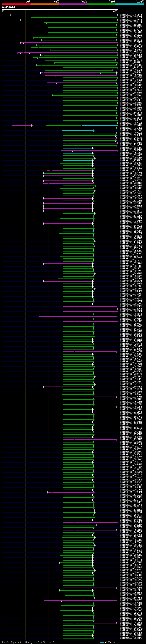Open hit UniRef100_P00268
This screenshot has height=644, width=146.
pyautogui.click(x=131, y=394)
